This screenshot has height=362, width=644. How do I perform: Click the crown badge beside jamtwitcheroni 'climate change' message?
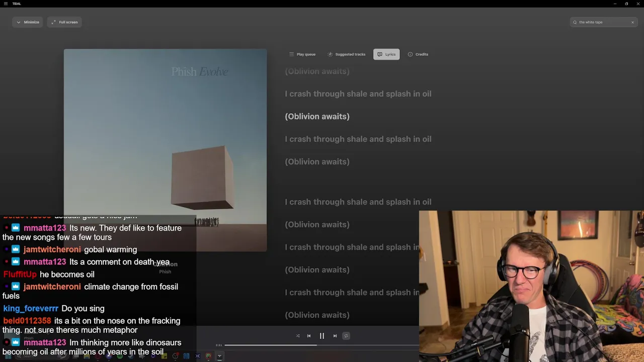(15, 286)
